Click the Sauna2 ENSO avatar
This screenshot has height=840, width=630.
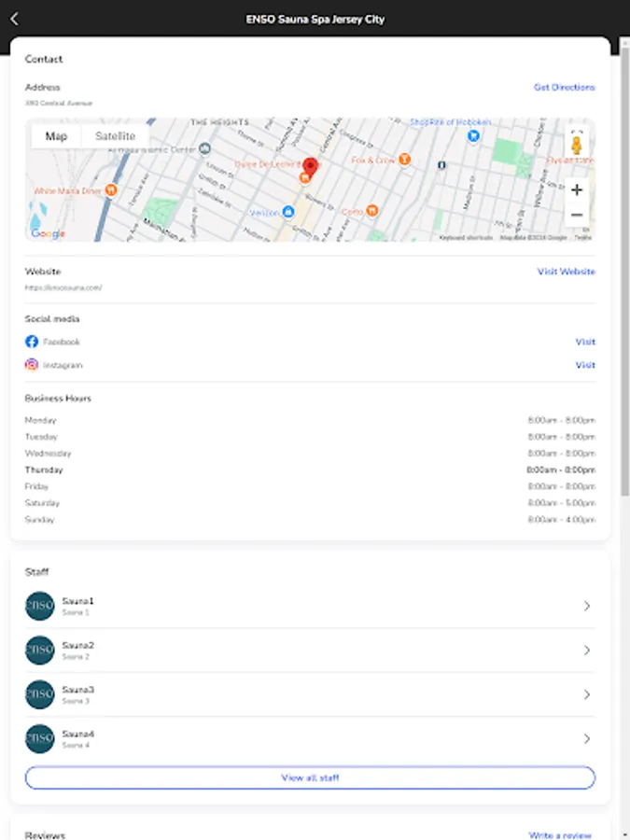[x=39, y=651]
